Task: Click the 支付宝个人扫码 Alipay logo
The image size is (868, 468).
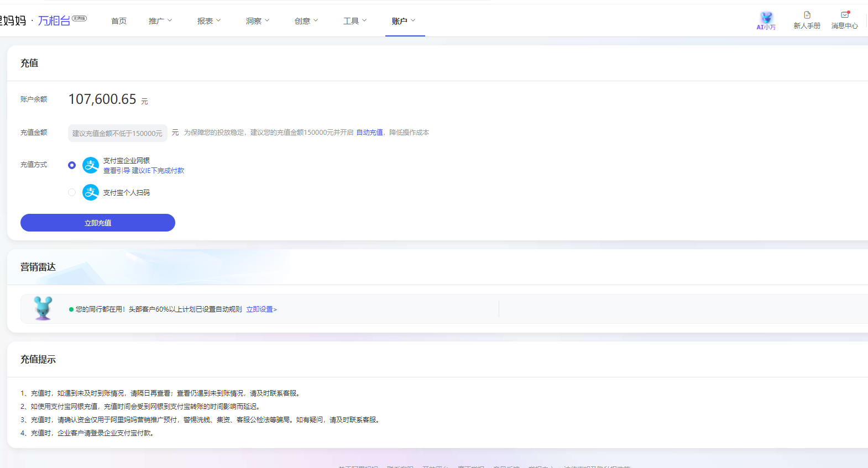Action: click(91, 192)
